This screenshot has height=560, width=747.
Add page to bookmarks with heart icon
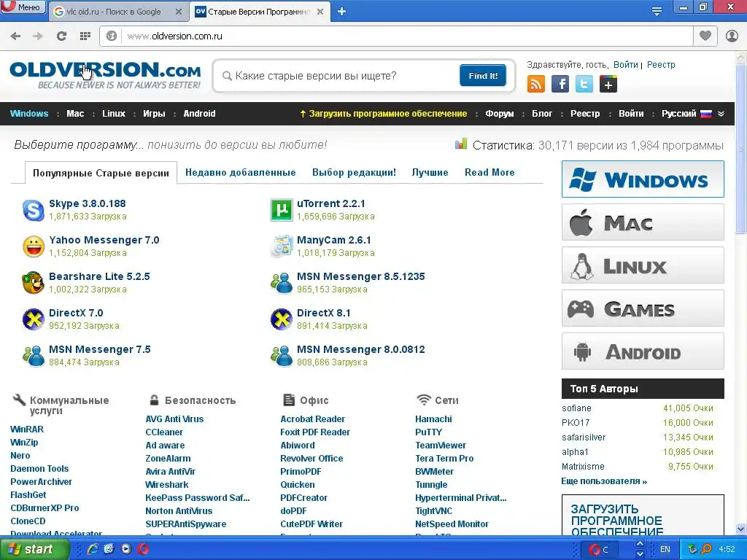pyautogui.click(x=705, y=36)
